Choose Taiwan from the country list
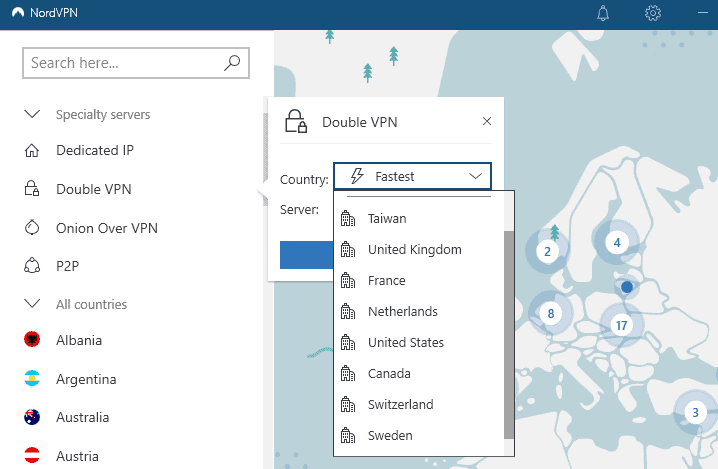This screenshot has height=469, width=718. [x=387, y=218]
